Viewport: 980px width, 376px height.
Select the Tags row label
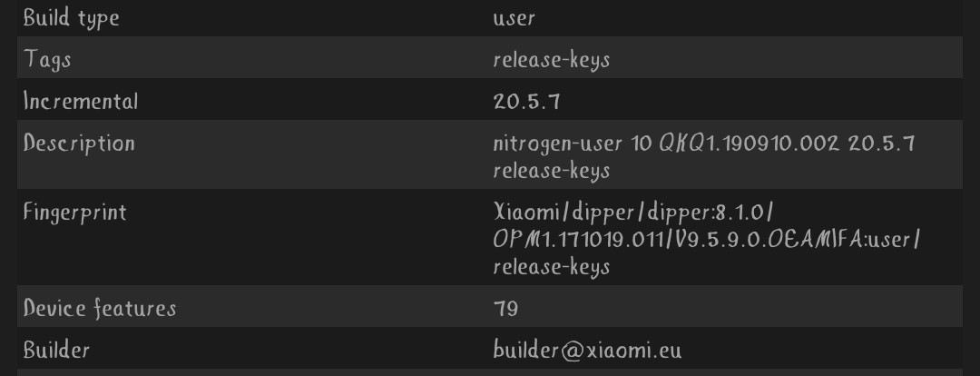pyautogui.click(x=47, y=59)
